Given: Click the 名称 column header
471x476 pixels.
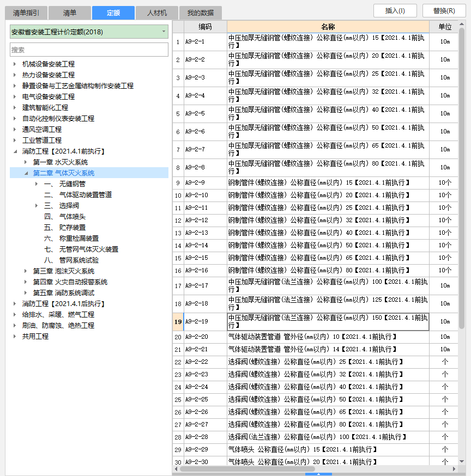Looking at the screenshot, I should click(328, 27).
